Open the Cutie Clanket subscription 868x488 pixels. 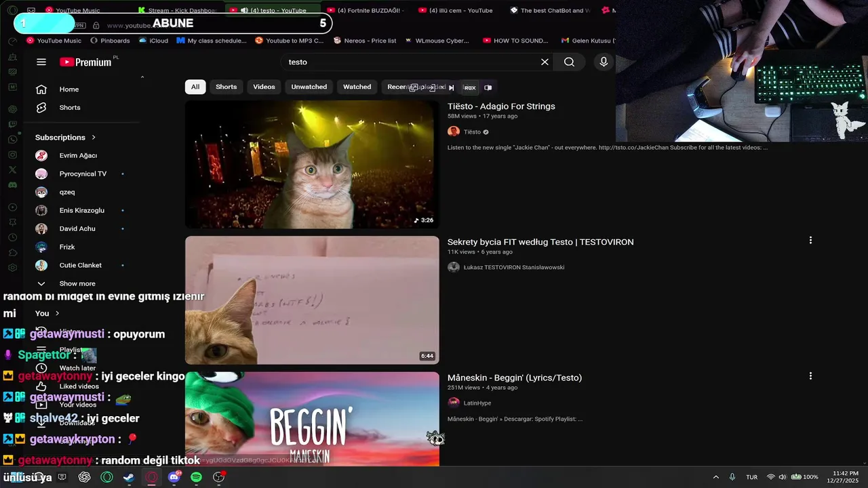tap(81, 265)
